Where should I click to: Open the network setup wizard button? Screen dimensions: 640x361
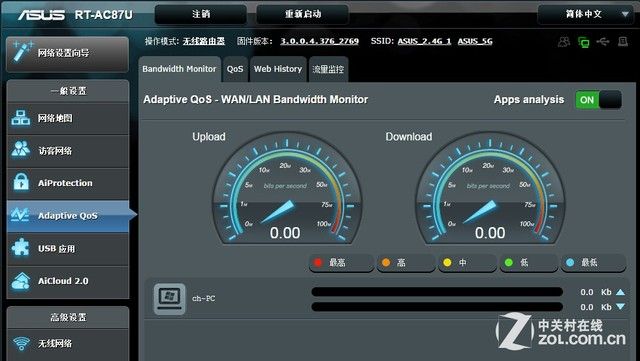pos(68,54)
